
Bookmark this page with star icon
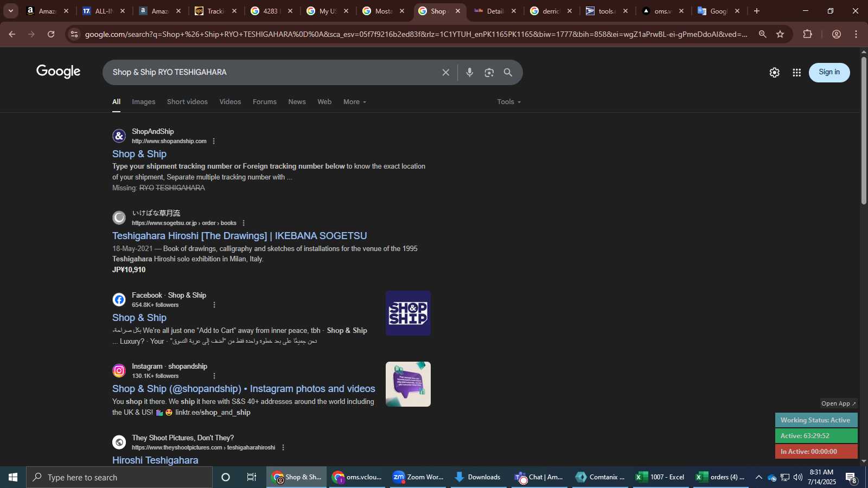(780, 34)
